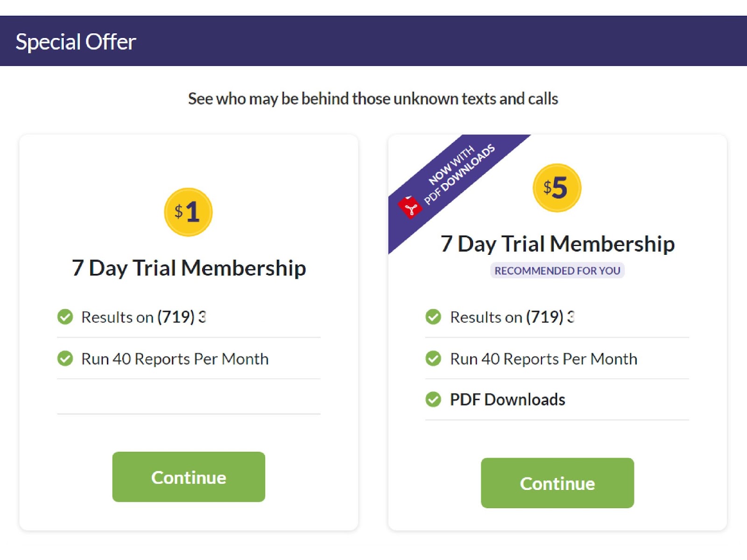Click the $5 plan 7 Day Trial Membership title
This screenshot has width=747, height=560.
tap(557, 244)
